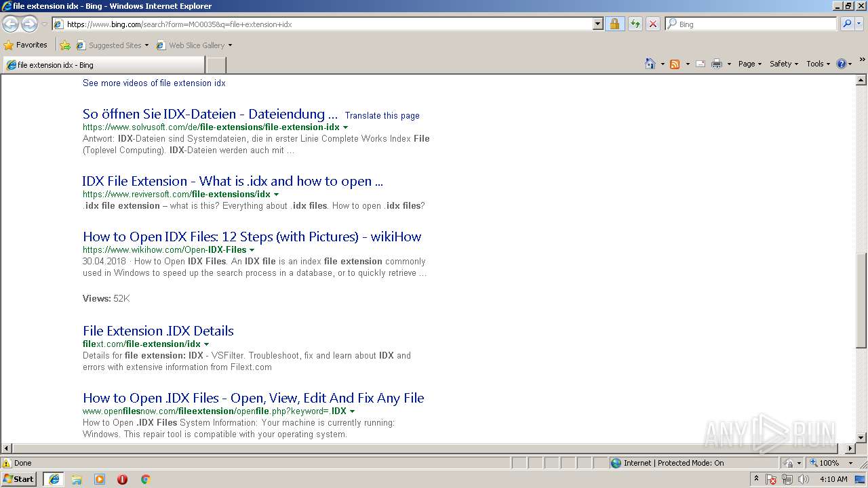The width and height of the screenshot is (868, 488).
Task: Click the security lock icon
Action: (x=614, y=24)
